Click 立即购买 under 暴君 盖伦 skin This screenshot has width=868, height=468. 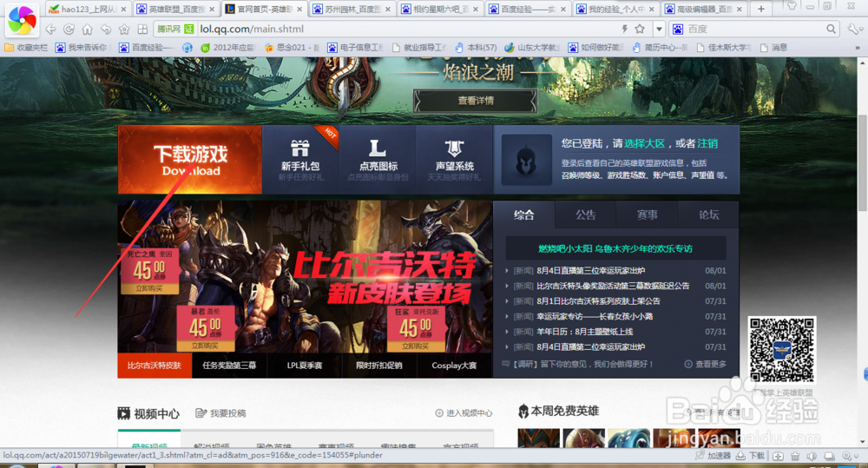coord(205,346)
